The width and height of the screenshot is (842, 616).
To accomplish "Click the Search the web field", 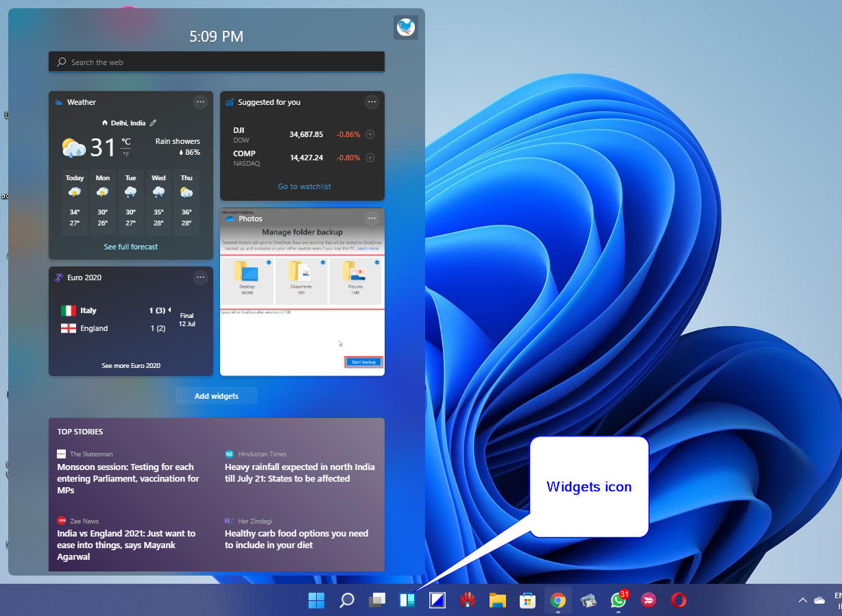I will pos(217,62).
